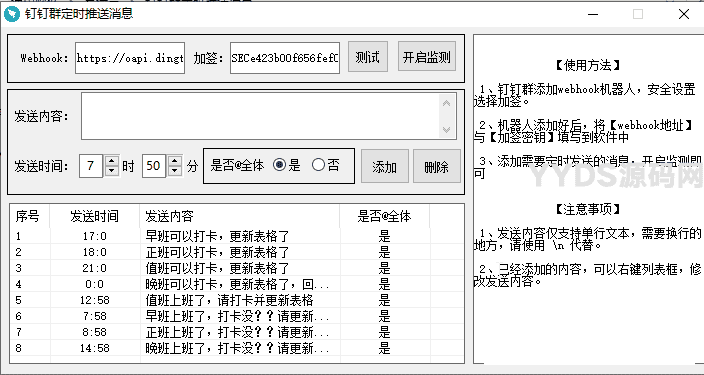Image resolution: width=704 pixels, height=375 pixels.
Task: Decrease the minute with down spinner arrow
Action: [175, 171]
